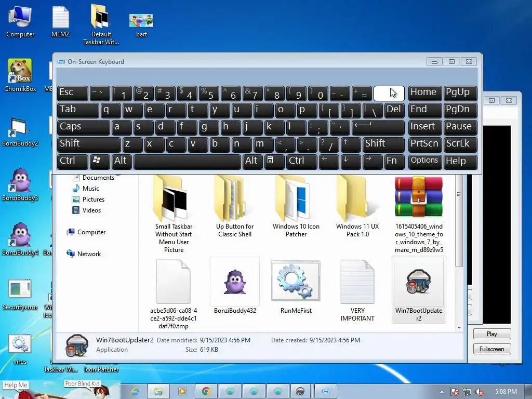Select the Windows 11 UX Pack 1.0 folder

coord(357,207)
